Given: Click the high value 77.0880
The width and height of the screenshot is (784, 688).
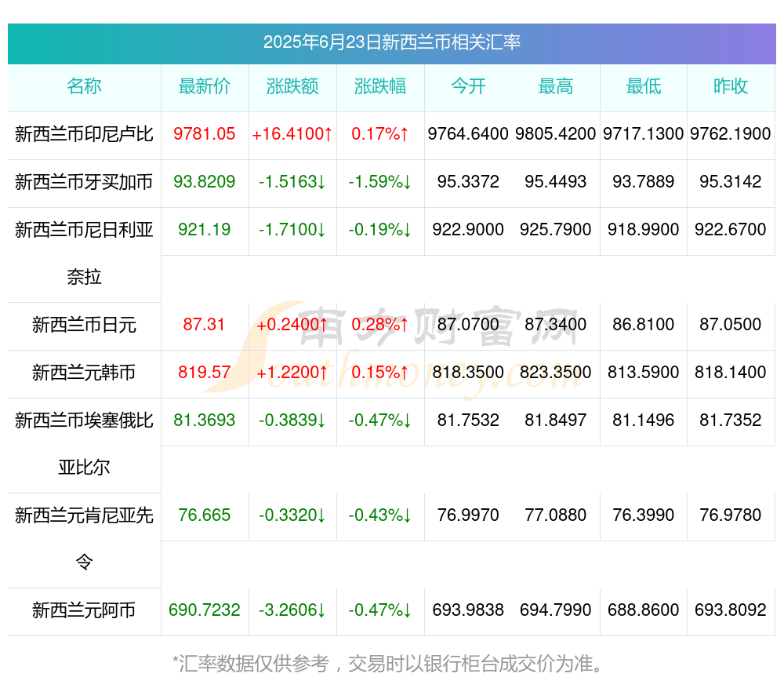Looking at the screenshot, I should (x=556, y=515).
